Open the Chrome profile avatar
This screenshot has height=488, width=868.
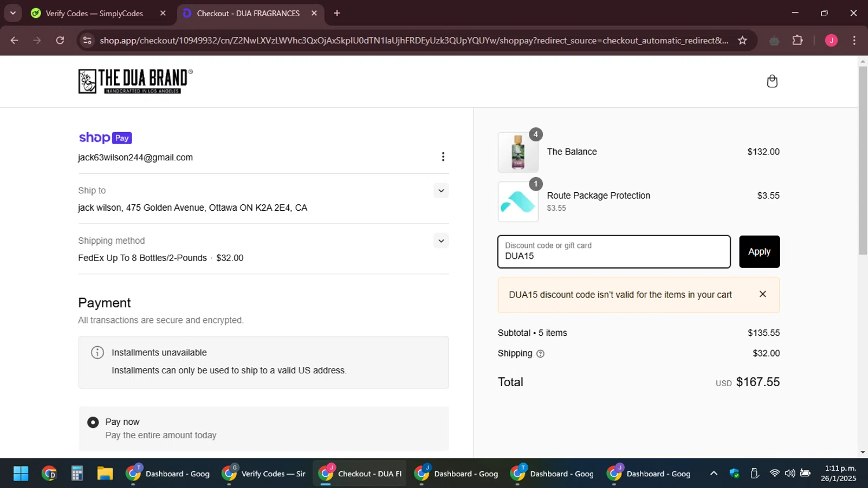point(831,41)
